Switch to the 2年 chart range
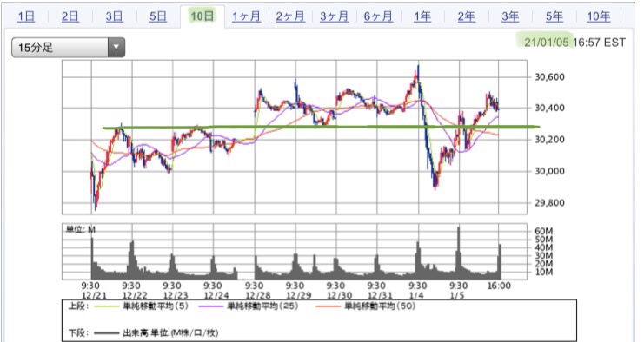644x342 pixels. [x=466, y=16]
